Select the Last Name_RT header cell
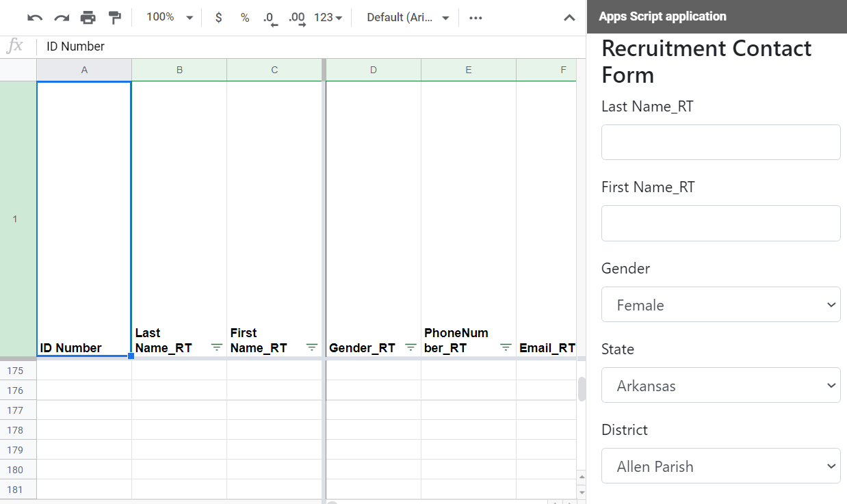 (x=179, y=219)
